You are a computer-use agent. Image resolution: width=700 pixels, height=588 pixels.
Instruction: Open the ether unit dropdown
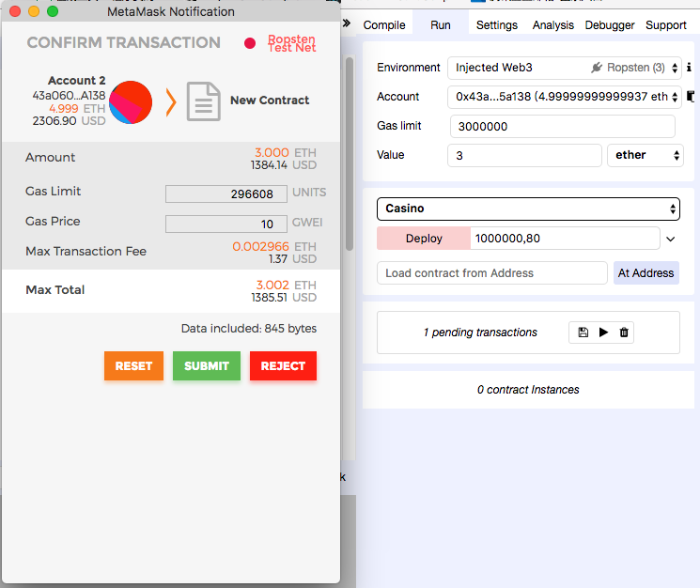pyautogui.click(x=646, y=155)
